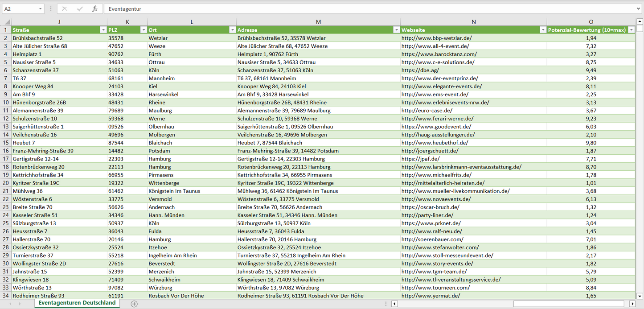The height and width of the screenshot is (309, 644).
Task: Click the Select All corner triangle
Action: tap(6, 22)
